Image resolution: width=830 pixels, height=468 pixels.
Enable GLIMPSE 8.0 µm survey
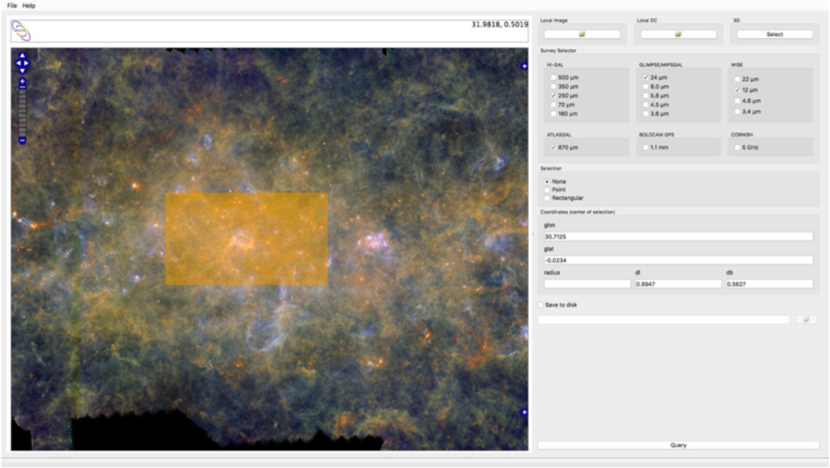click(646, 86)
